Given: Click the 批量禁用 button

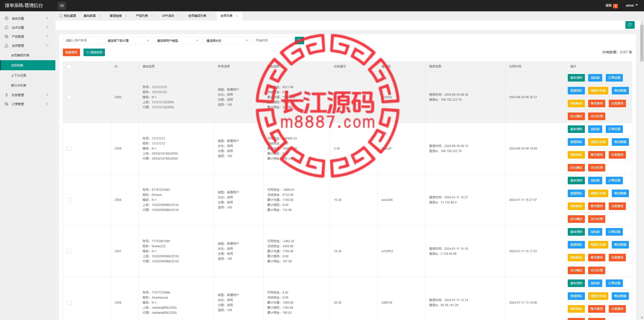Looking at the screenshot, I should 71,52.
